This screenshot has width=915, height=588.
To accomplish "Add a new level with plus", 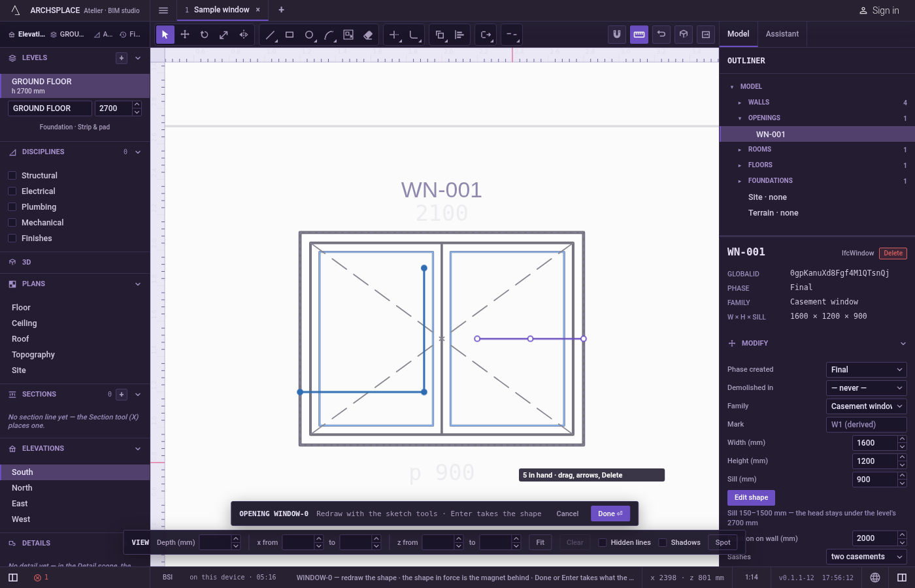I will coord(122,58).
